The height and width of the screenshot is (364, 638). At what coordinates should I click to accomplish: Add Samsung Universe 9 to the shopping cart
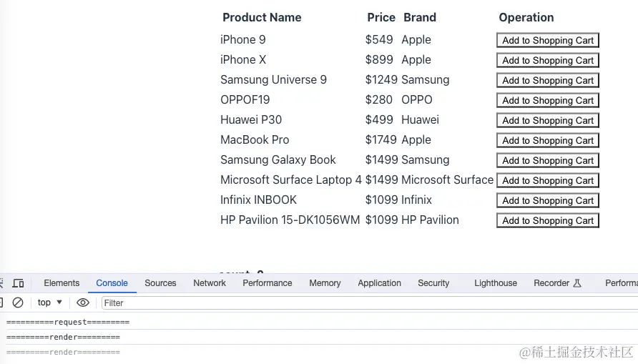coord(548,80)
